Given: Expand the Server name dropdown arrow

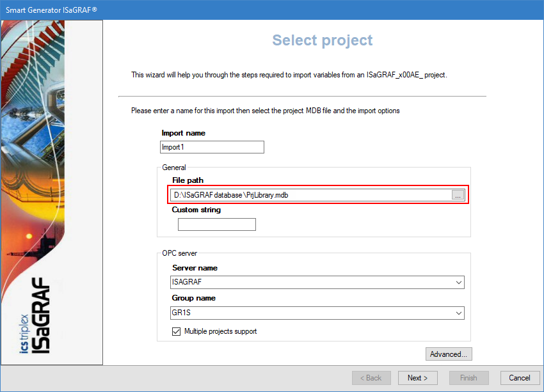Looking at the screenshot, I should 458,283.
